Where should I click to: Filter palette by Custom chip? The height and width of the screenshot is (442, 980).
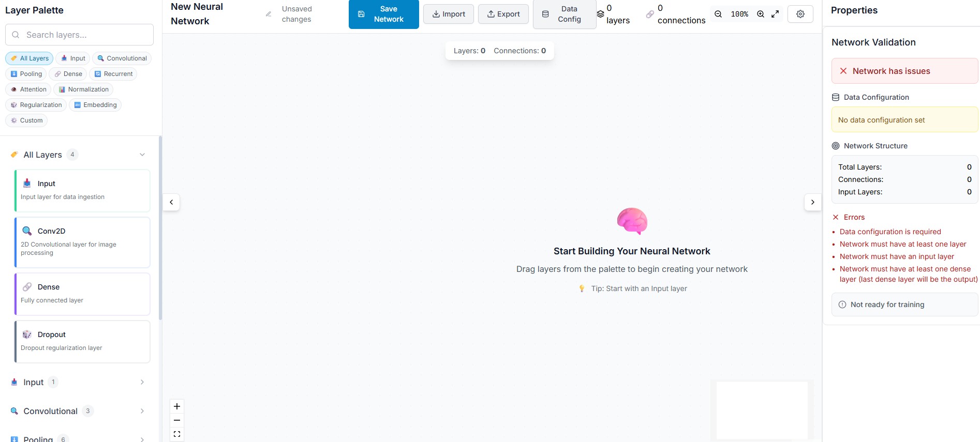tap(26, 120)
